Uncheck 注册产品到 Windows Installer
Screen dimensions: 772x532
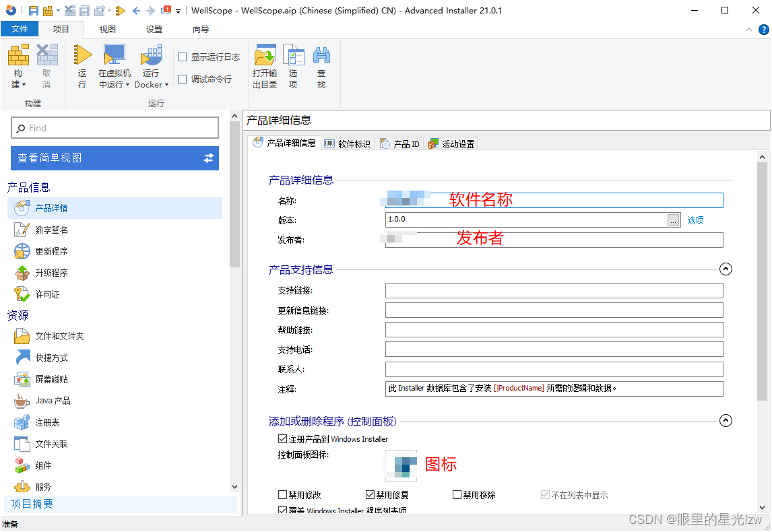282,438
